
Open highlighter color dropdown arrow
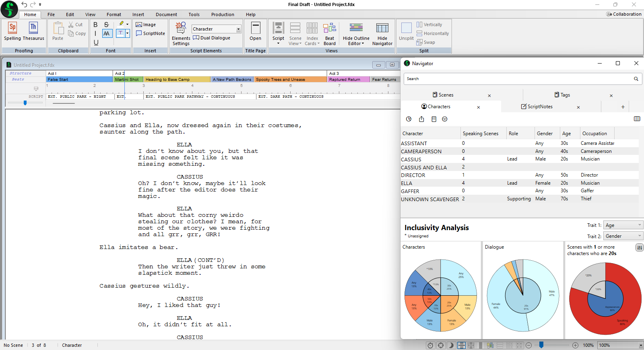point(128,24)
